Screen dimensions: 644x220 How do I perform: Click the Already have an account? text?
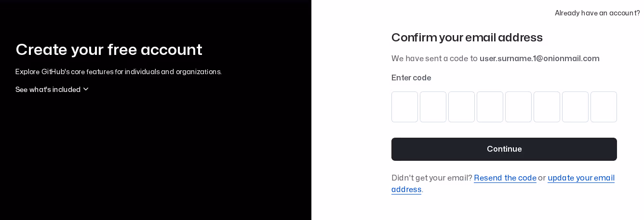(597, 13)
